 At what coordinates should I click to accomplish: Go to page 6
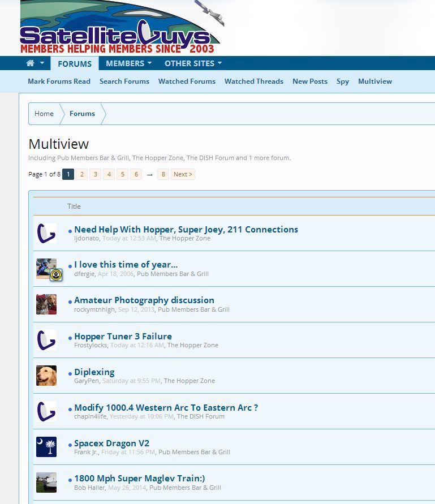tap(136, 174)
